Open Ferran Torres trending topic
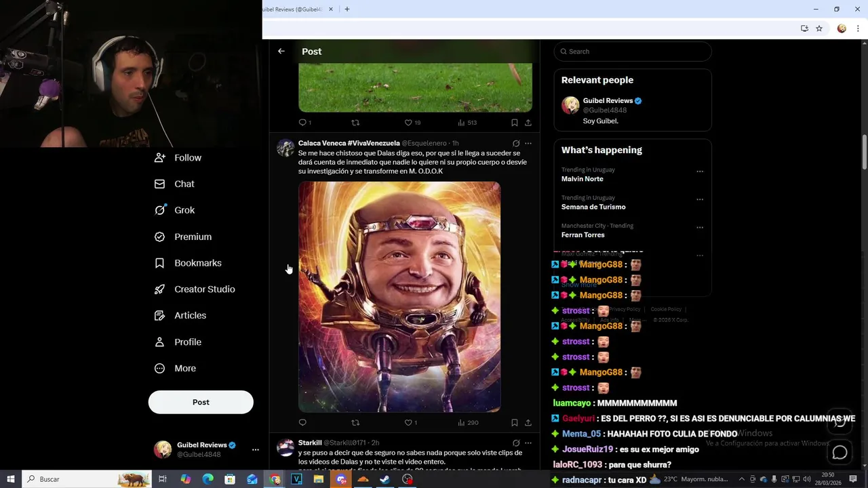This screenshot has height=488, width=868. (583, 235)
